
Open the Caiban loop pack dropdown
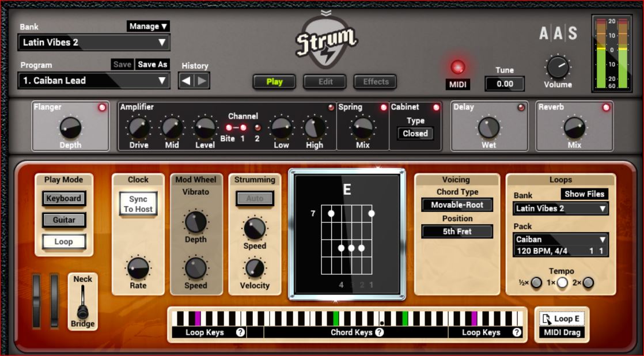(560, 240)
